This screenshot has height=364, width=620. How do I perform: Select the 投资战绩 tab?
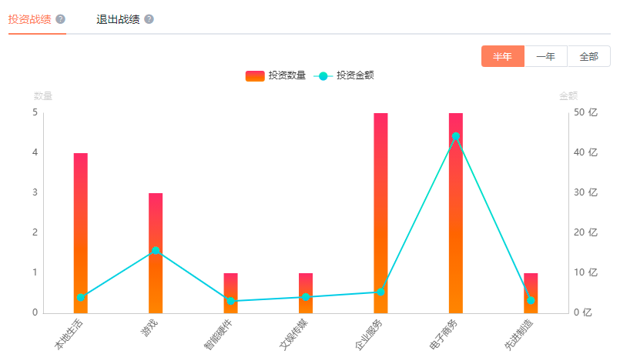pyautogui.click(x=30, y=19)
